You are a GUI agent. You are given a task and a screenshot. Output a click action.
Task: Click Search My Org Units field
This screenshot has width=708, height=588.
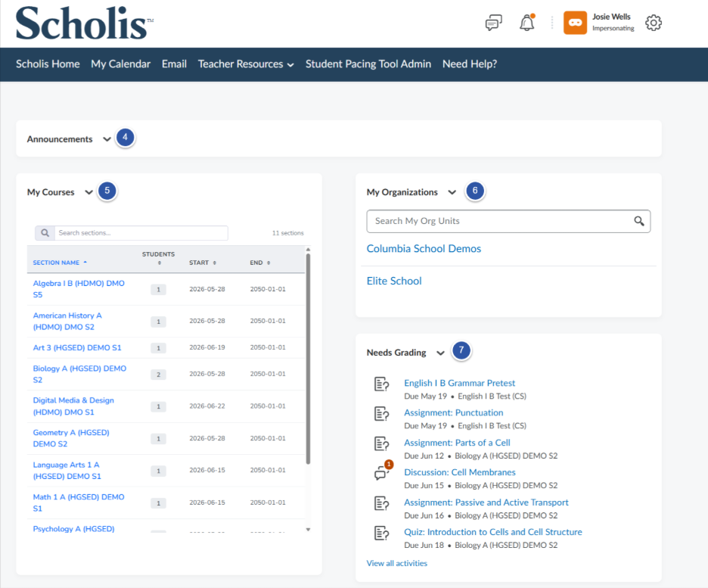[x=508, y=221]
